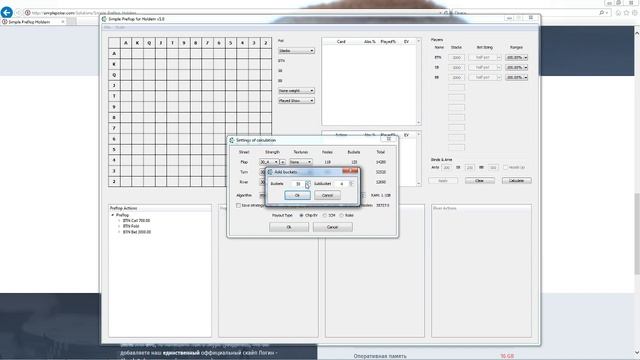Open browser home icon
Viewport: 640px width, 360px height.
pos(618,13)
